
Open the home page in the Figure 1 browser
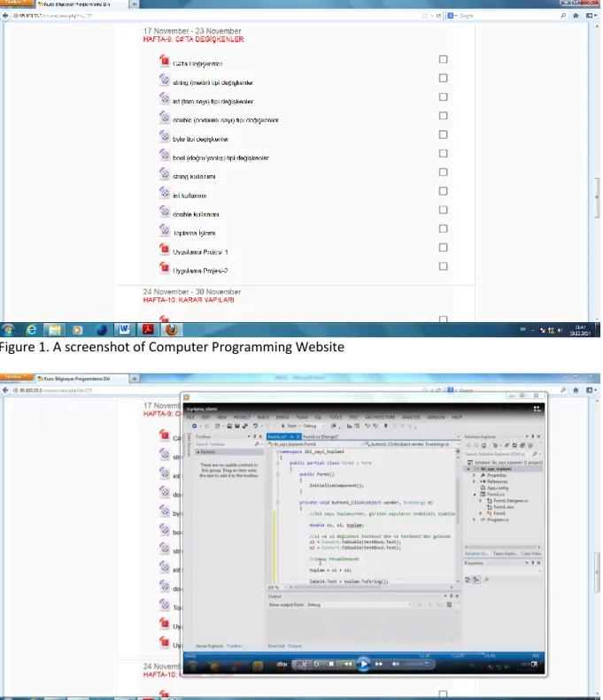coord(576,16)
